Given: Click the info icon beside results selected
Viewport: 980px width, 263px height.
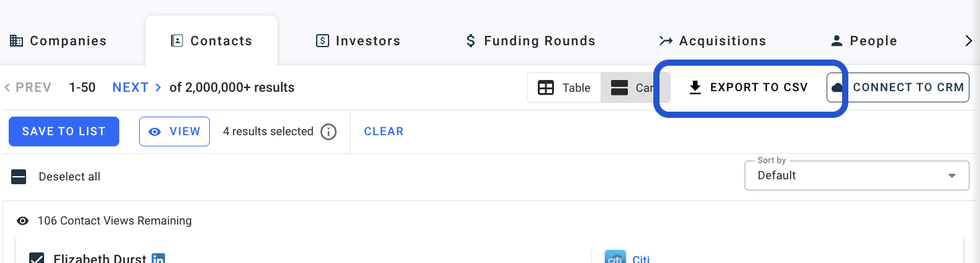Looking at the screenshot, I should point(329,131).
